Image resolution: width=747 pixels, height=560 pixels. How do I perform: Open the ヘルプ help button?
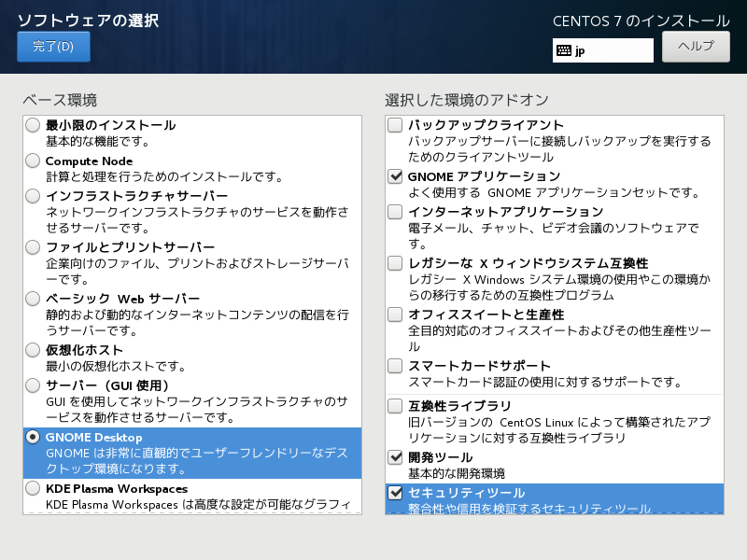696,46
